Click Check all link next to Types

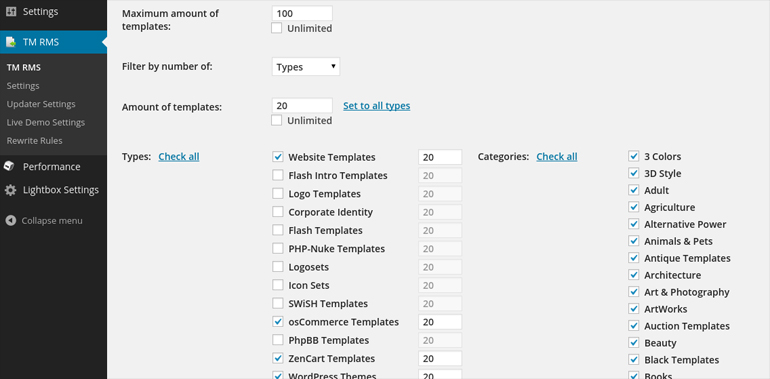[179, 157]
